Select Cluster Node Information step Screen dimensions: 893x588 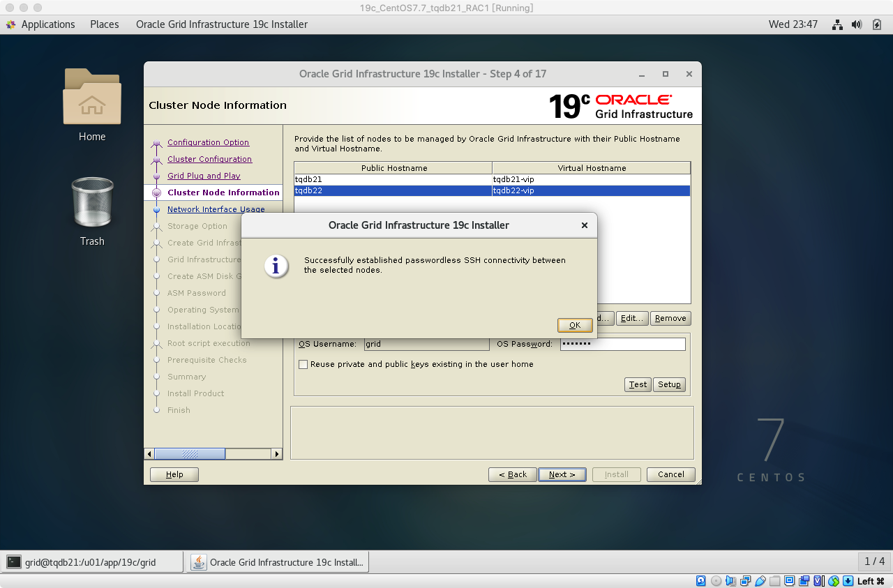[223, 193]
